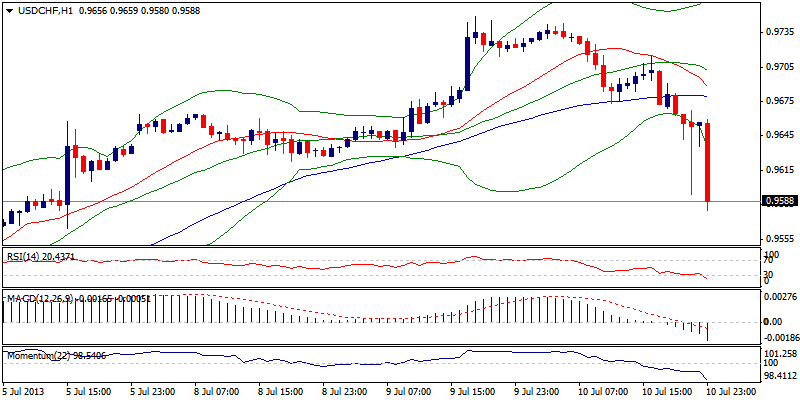
Task: Click the MACD 0.00276 scale label
Action: tap(779, 298)
